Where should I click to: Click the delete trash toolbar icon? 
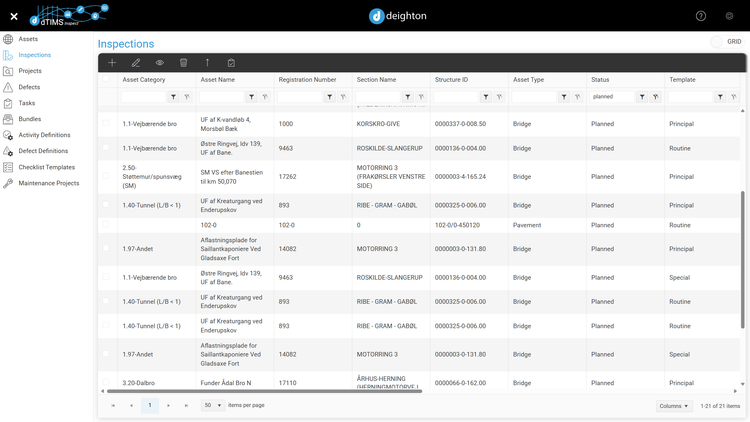(x=183, y=63)
